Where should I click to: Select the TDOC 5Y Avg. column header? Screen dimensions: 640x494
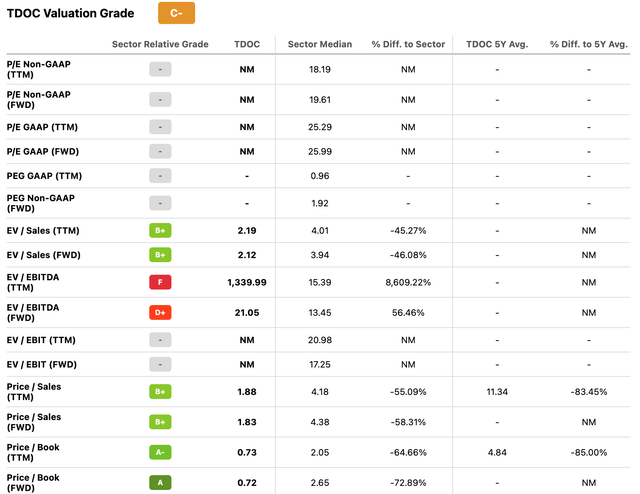pos(497,46)
